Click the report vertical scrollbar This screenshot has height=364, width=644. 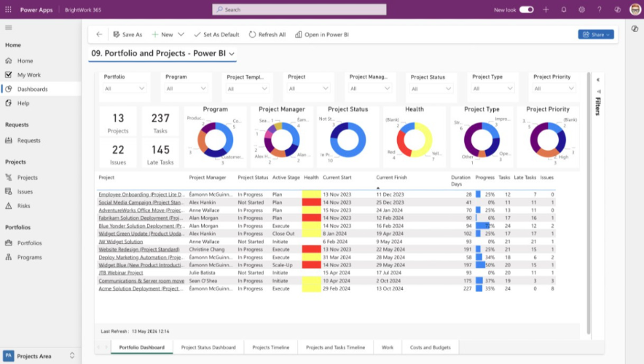click(589, 203)
